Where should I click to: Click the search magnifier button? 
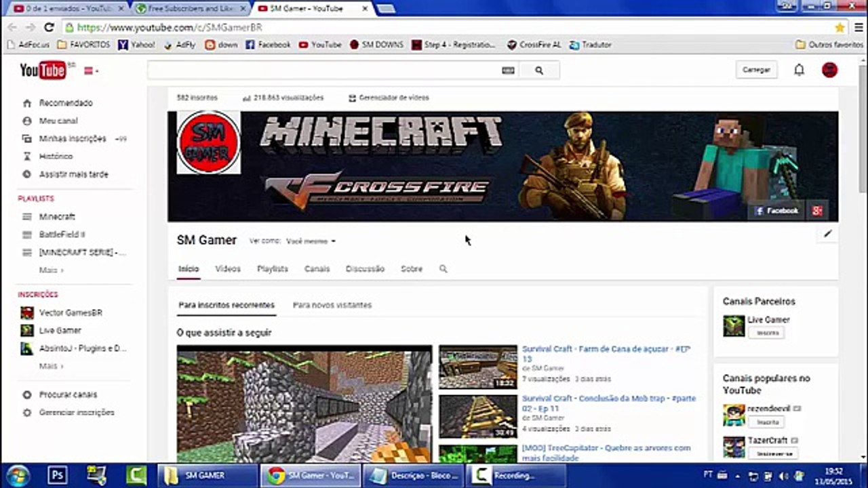tap(539, 70)
